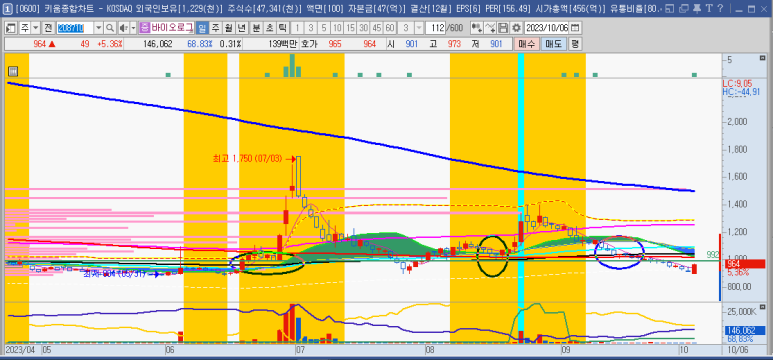Screen dimensions: 773x360
Task: Click the LC:9.05 label on the chart
Action: 738,84
